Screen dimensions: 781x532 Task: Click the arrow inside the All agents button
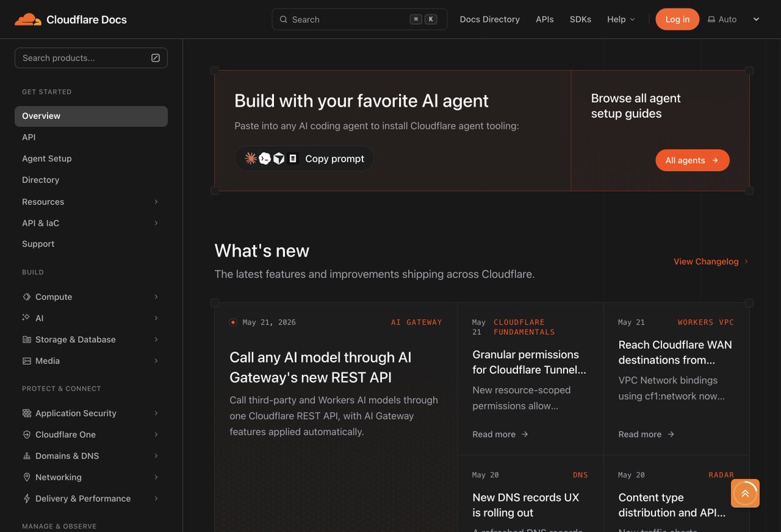tap(715, 161)
